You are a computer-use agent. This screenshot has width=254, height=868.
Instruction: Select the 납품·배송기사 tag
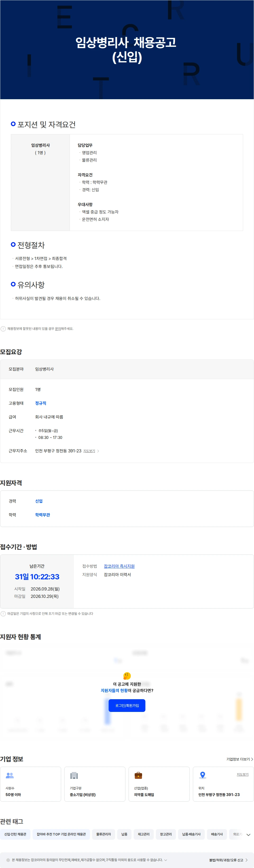point(191,834)
